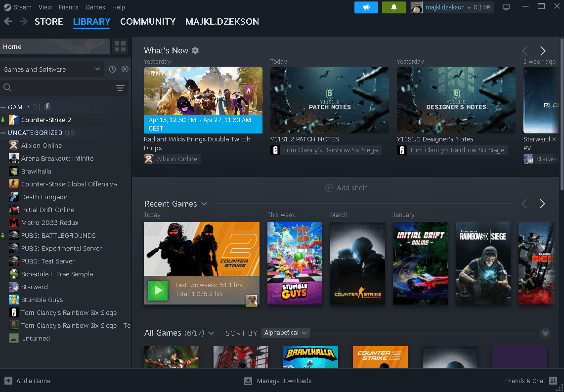This screenshot has height=392, width=564.
Task: Click the search magnifier icon
Action: coord(7,87)
